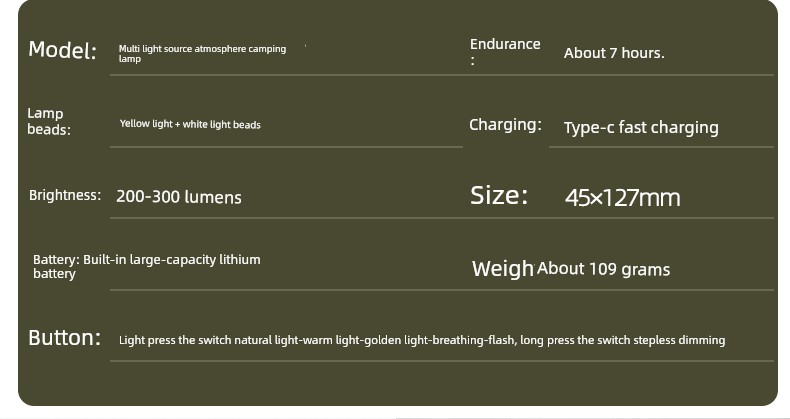The image size is (790, 419).
Task: Click the light press switch description text
Action: click(422, 340)
